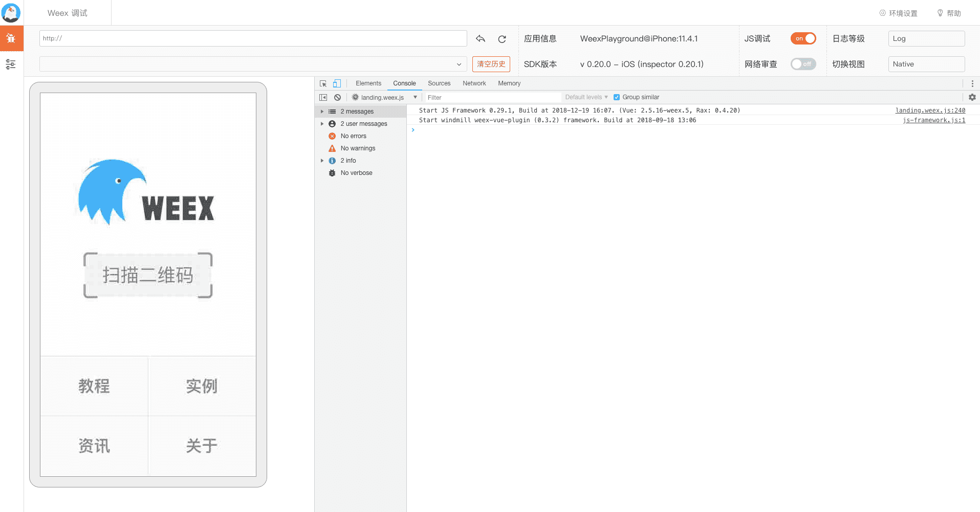980x512 pixels.
Task: Open landing.weex.js context dropdown
Action: 384,97
